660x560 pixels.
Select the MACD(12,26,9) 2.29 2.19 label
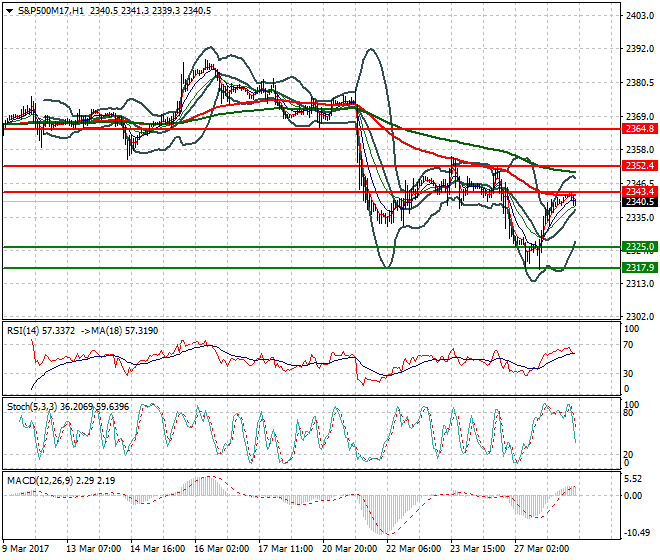61,480
